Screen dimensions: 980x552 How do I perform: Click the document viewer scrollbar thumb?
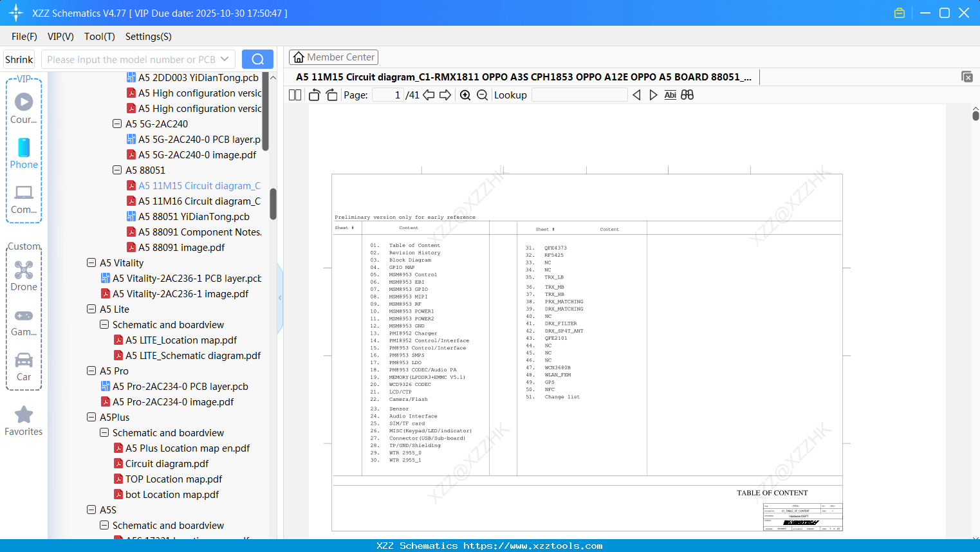975,116
